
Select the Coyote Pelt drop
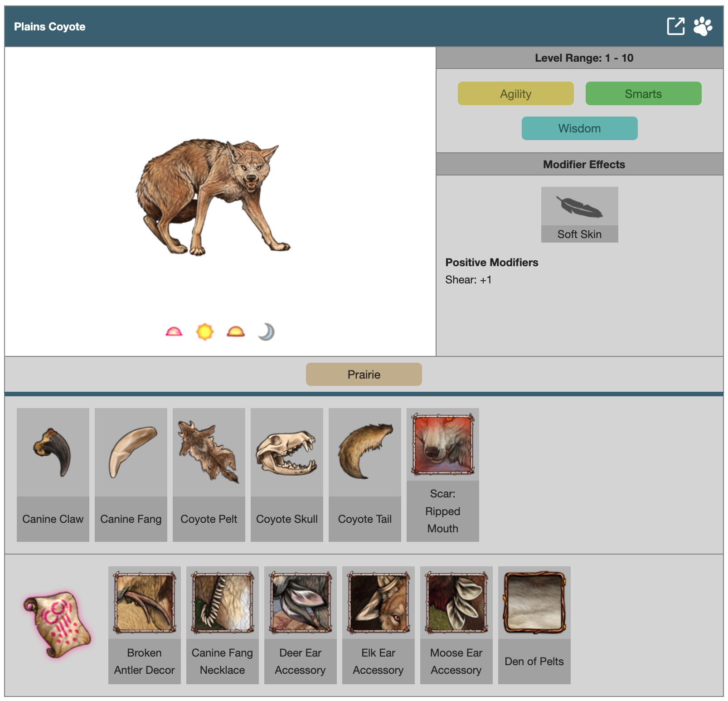tap(209, 474)
